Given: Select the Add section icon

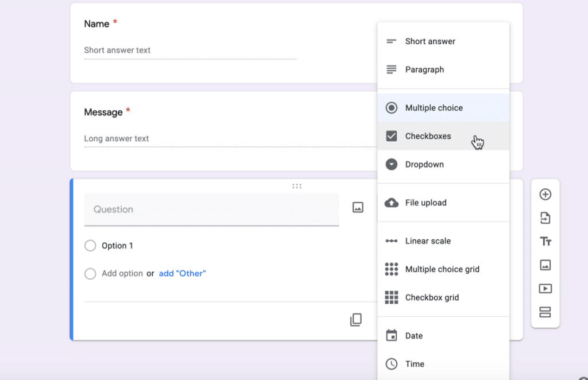Looking at the screenshot, I should pos(545,312).
